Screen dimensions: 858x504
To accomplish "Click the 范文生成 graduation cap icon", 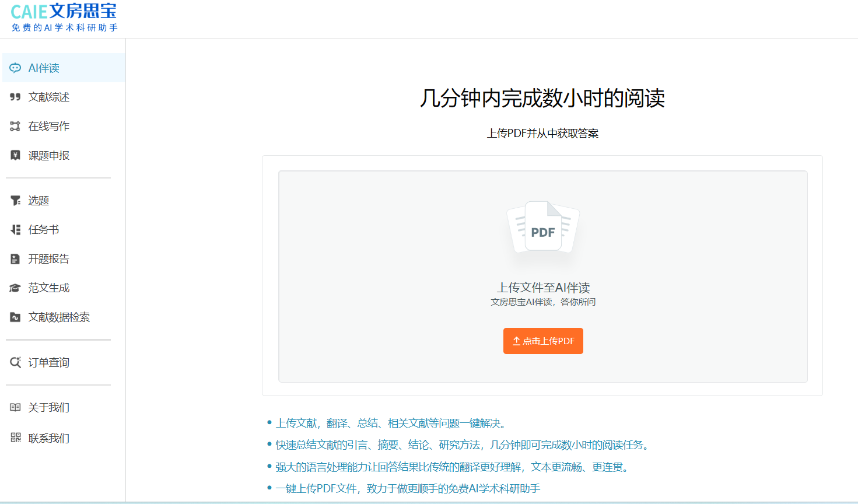I will click(16, 288).
